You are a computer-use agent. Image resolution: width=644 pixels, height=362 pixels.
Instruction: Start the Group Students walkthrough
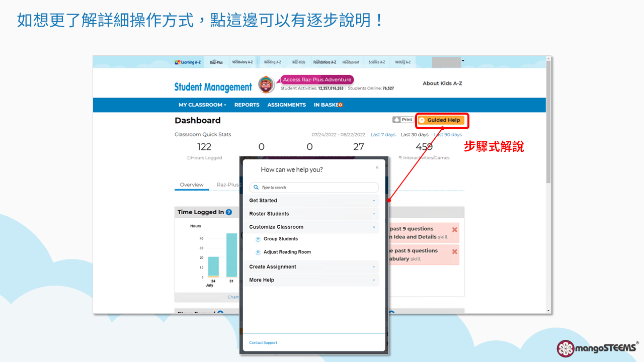281,239
